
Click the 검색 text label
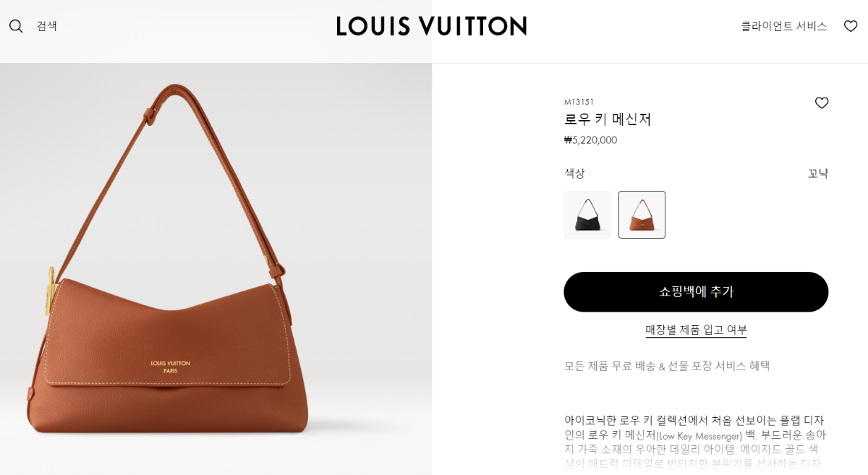(x=47, y=26)
